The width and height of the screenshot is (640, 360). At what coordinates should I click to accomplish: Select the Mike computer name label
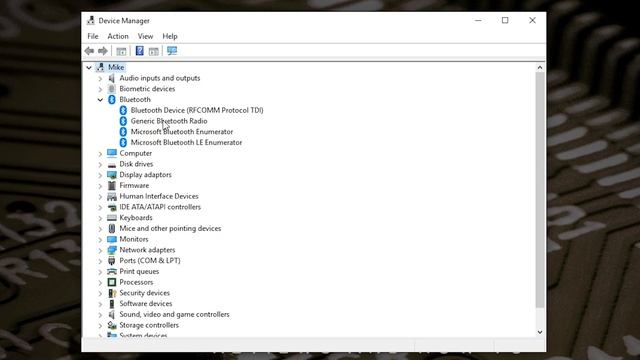116,67
